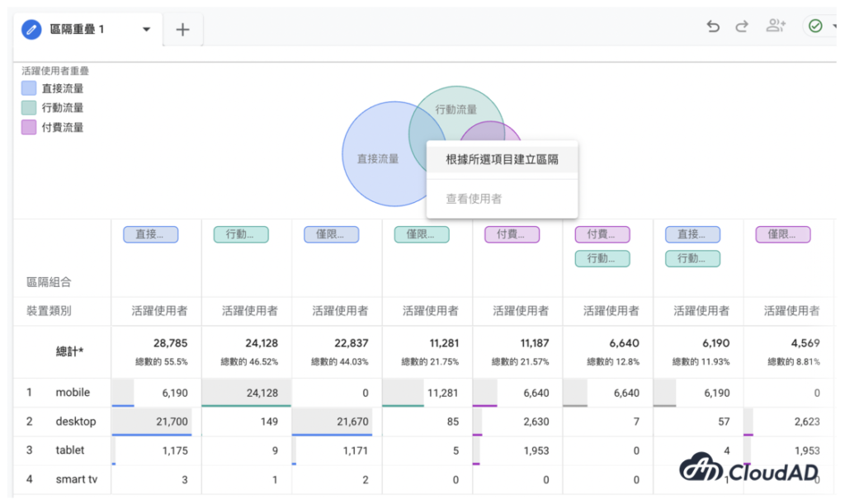Screen dimensions: 845x504
Task: Click the 總數的 21.75% text
Action: click(x=430, y=362)
